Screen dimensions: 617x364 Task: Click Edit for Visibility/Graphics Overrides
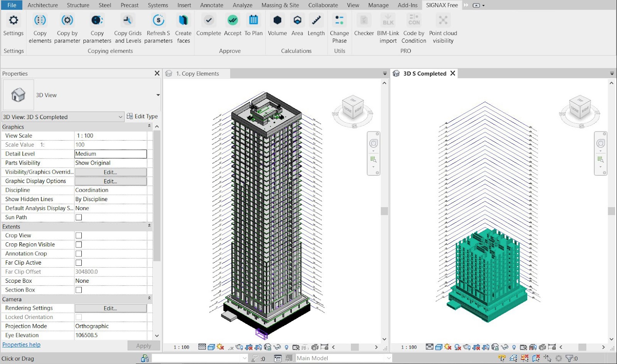pyautogui.click(x=110, y=172)
